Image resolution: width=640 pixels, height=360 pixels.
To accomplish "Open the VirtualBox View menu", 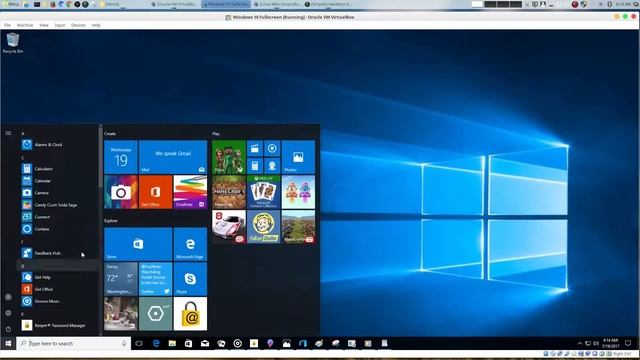I will click(44, 25).
